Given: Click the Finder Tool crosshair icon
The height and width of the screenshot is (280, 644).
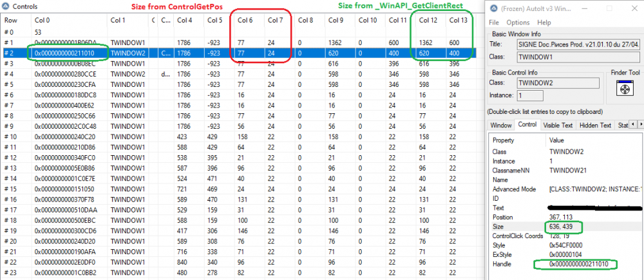Looking at the screenshot, I should click(x=624, y=88).
